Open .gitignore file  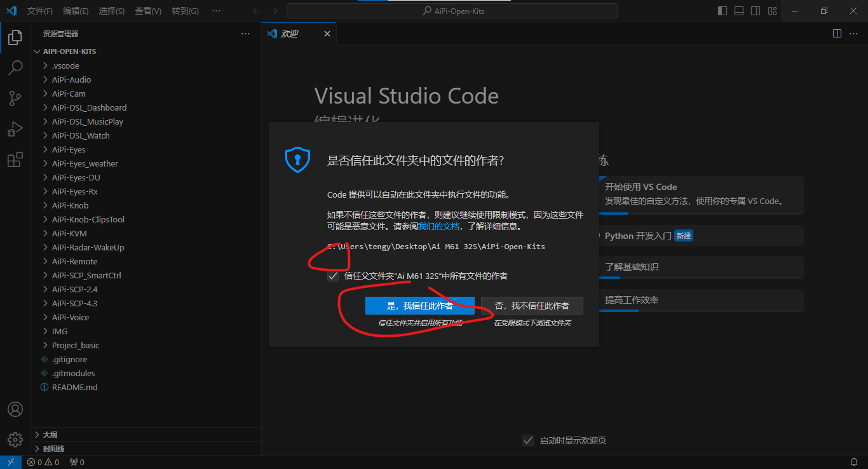point(145,359)
